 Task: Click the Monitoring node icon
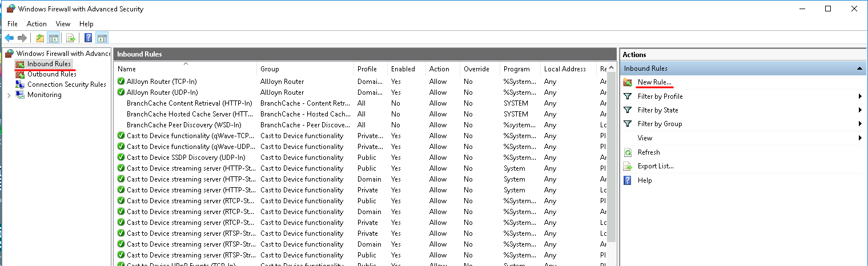click(21, 95)
